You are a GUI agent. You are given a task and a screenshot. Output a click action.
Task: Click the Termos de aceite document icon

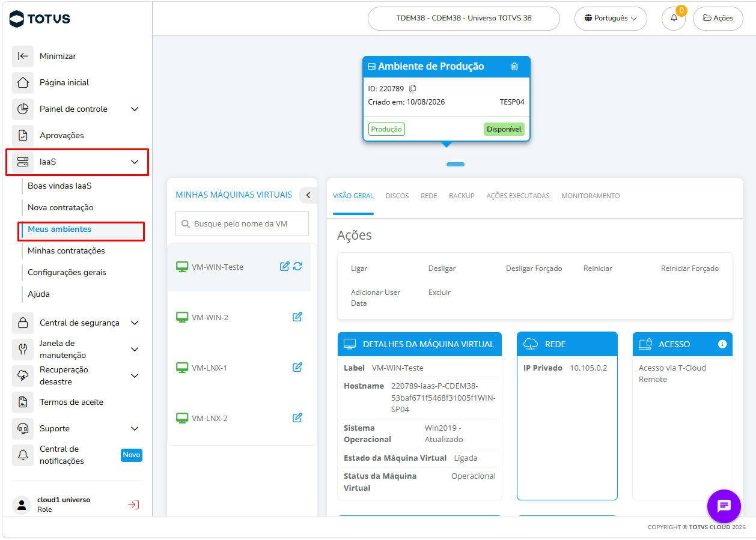(23, 402)
